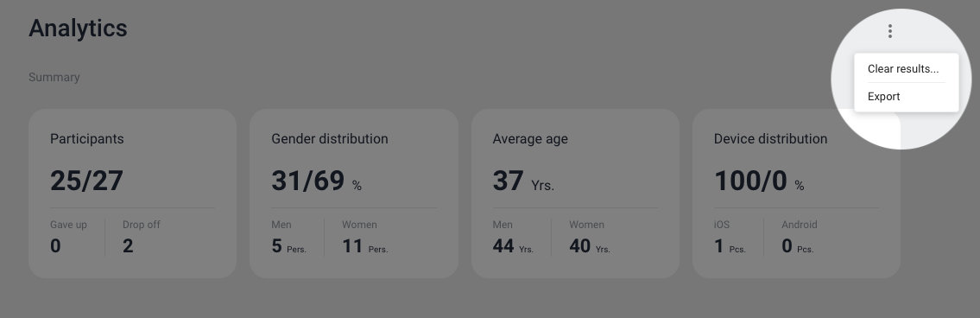Choose Clear results... from the menu

point(903,69)
